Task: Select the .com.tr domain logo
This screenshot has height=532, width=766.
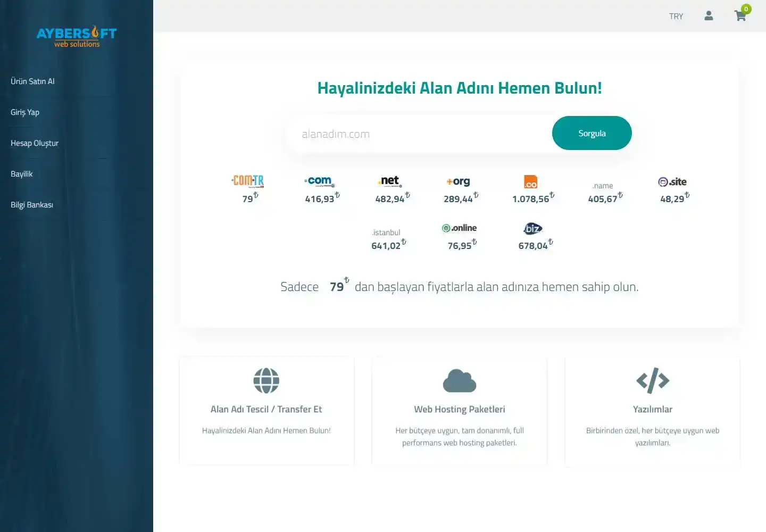Action: [248, 181]
